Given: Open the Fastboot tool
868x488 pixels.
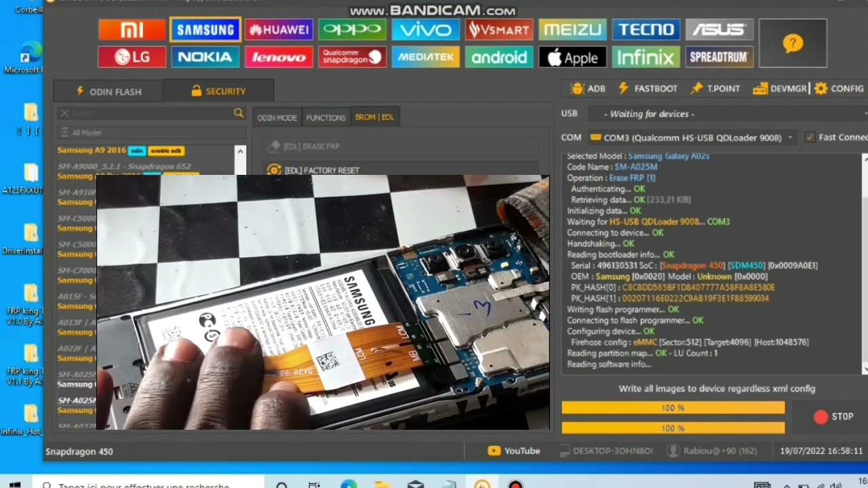Looking at the screenshot, I should pyautogui.click(x=648, y=89).
